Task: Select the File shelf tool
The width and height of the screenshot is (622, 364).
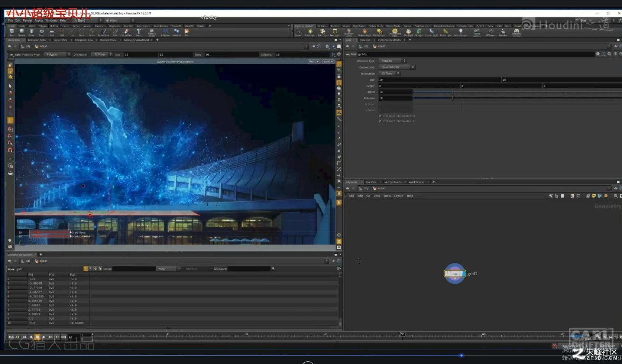Action: (187, 33)
